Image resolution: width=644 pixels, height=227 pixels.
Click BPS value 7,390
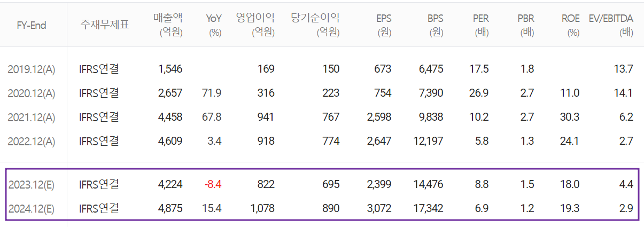tap(430, 93)
